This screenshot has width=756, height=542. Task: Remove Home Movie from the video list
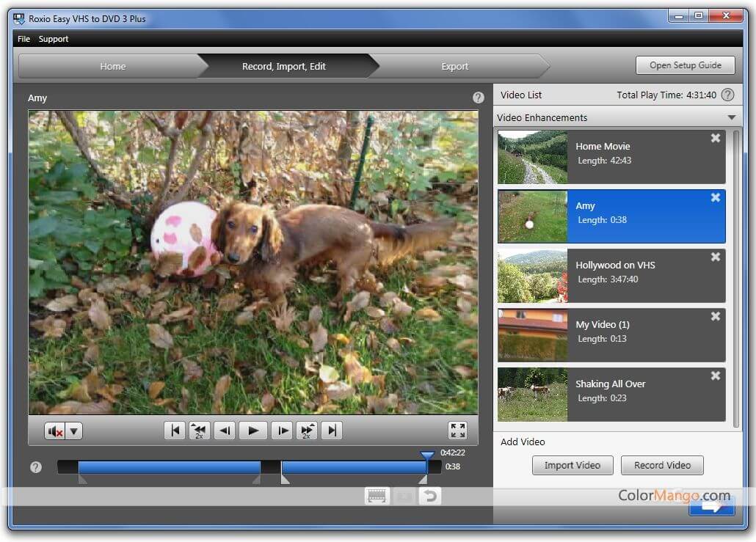point(716,139)
